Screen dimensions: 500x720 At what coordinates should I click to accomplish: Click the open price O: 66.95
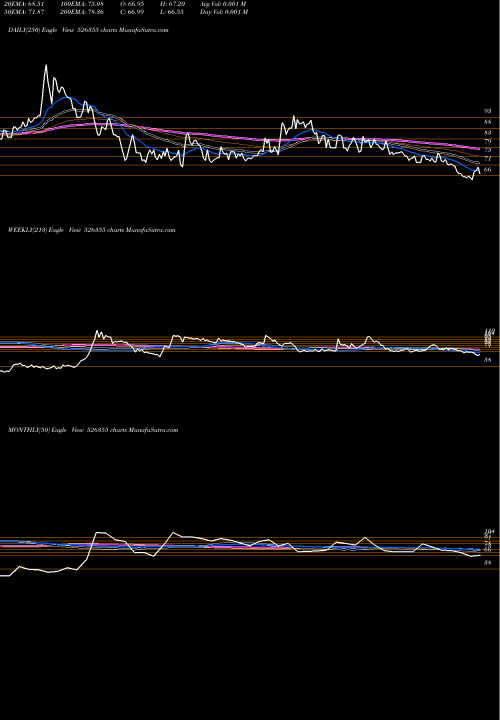point(132,4)
